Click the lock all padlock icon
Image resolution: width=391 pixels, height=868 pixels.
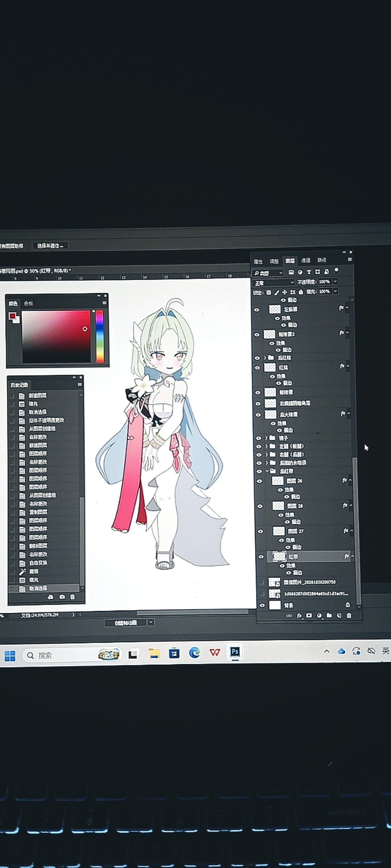pos(301,292)
